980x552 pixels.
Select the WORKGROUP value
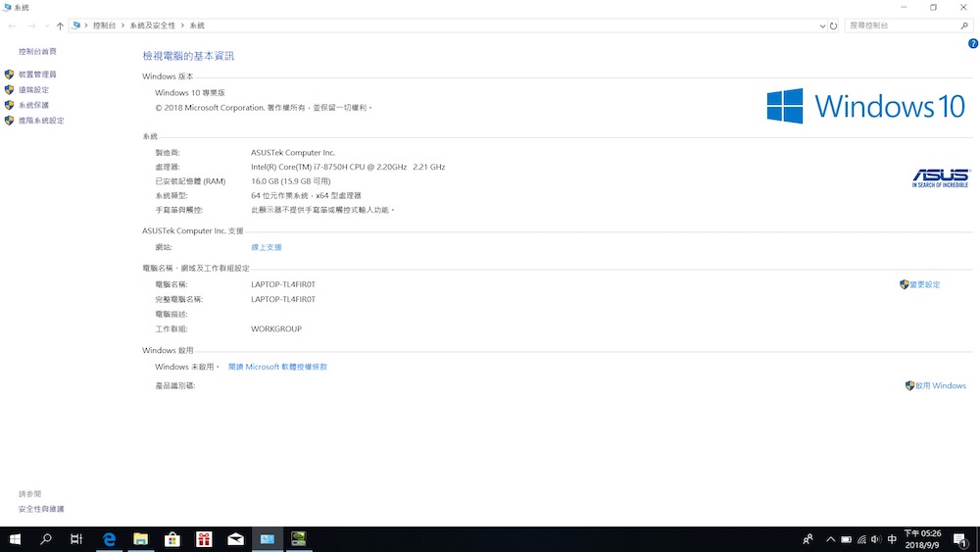276,328
